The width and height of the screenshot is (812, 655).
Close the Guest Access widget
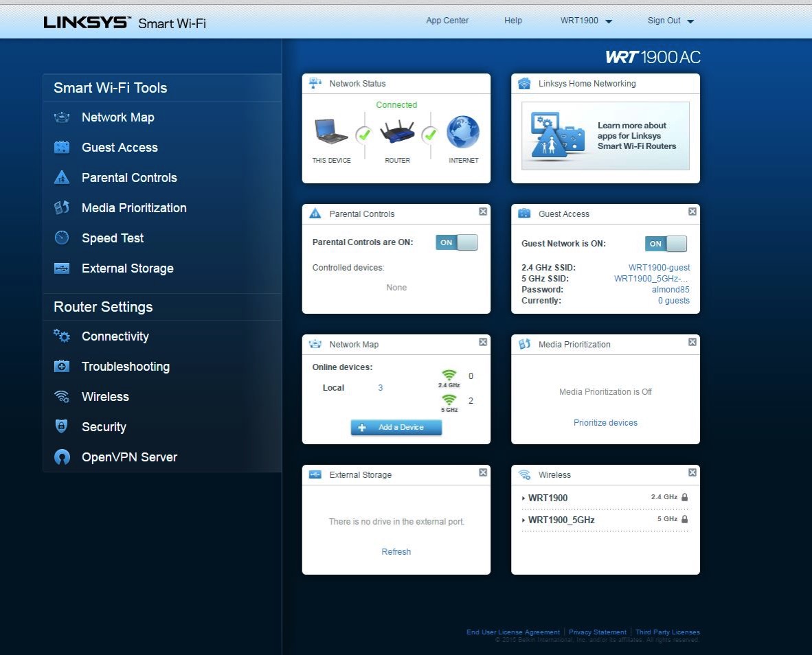coord(692,211)
